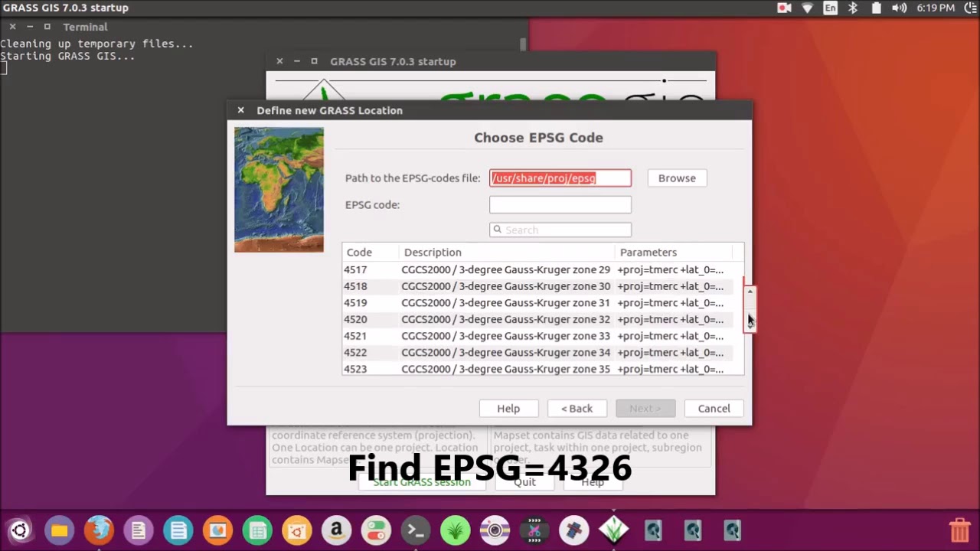Open LibreOffice Calc from the dock

coord(257,530)
